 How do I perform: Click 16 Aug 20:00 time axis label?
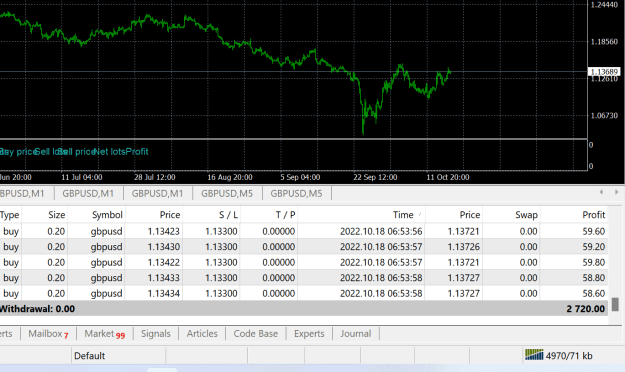(230, 177)
